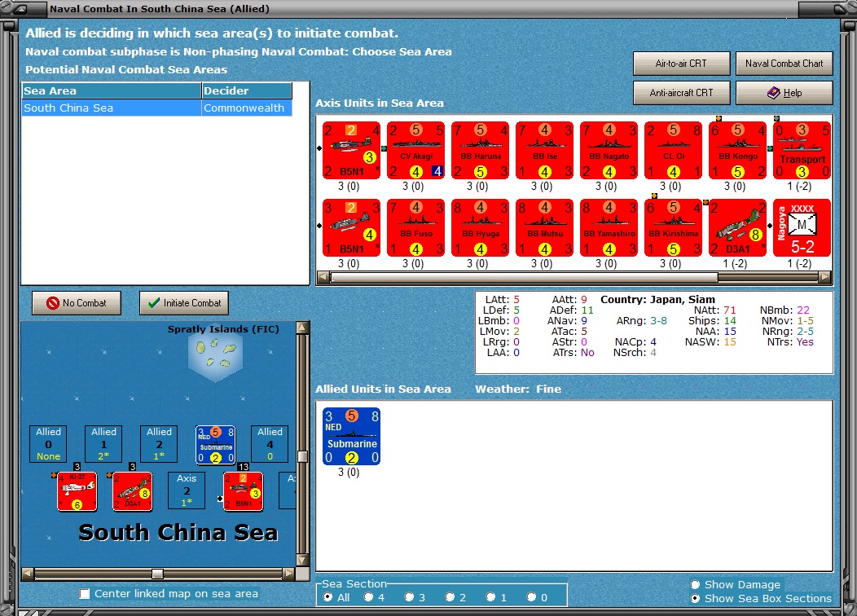Click the B5N1 stack on the map
The width and height of the screenshot is (857, 616).
[244, 491]
